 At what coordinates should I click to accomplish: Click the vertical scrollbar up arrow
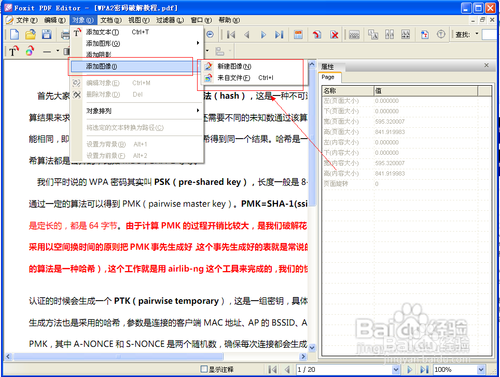pyautogui.click(x=312, y=64)
